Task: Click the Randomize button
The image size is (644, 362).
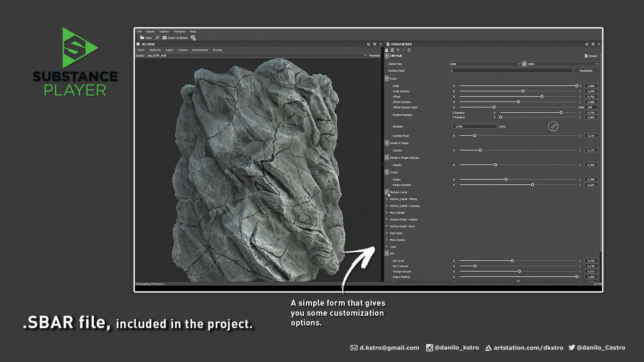Action: (586, 71)
